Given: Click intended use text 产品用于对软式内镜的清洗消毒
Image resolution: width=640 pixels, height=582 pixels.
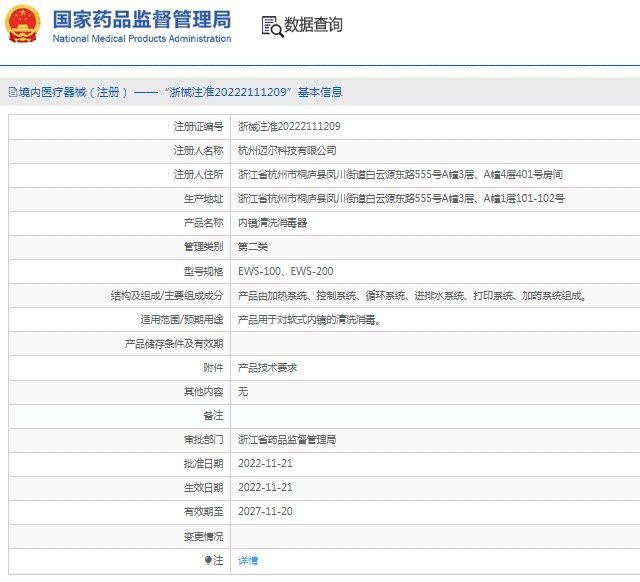Looking at the screenshot, I should (x=309, y=320).
